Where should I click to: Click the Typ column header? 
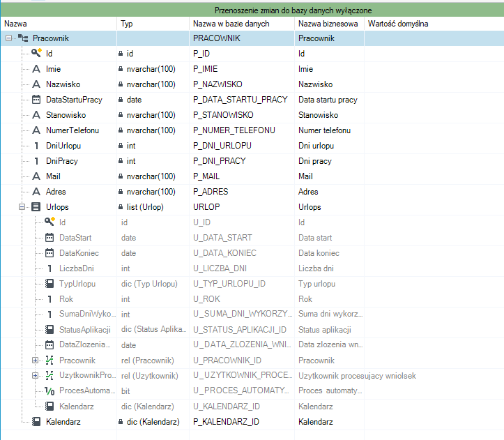point(153,24)
